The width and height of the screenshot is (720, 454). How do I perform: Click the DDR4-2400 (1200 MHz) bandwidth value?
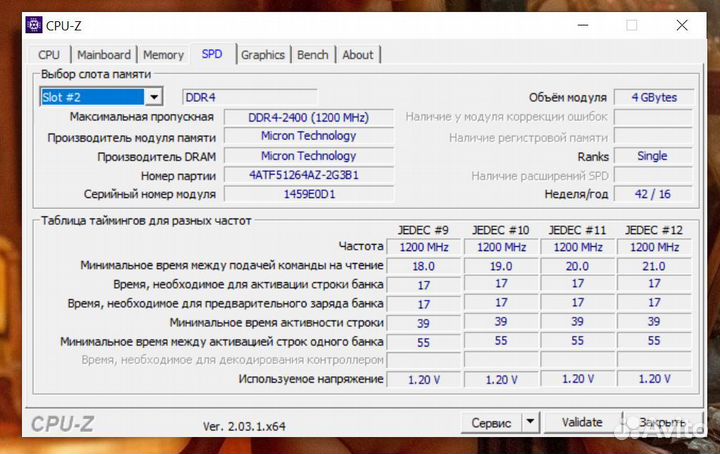tap(309, 118)
